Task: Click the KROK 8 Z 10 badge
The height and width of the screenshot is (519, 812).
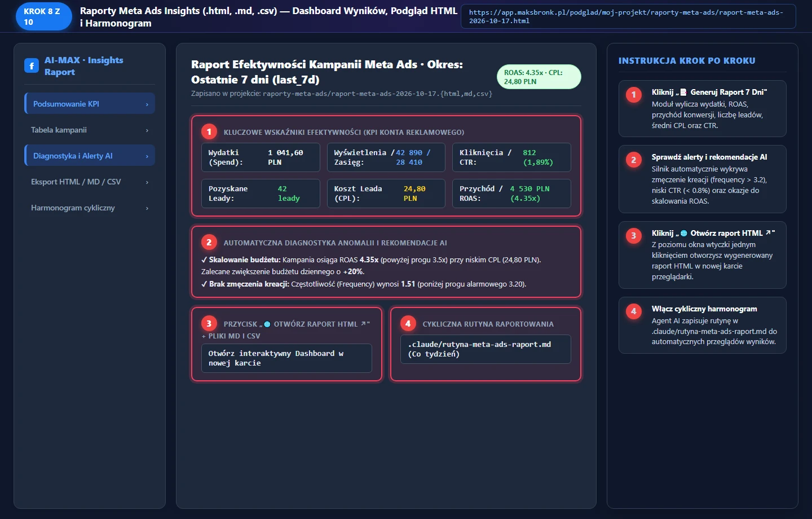Action: [43, 16]
